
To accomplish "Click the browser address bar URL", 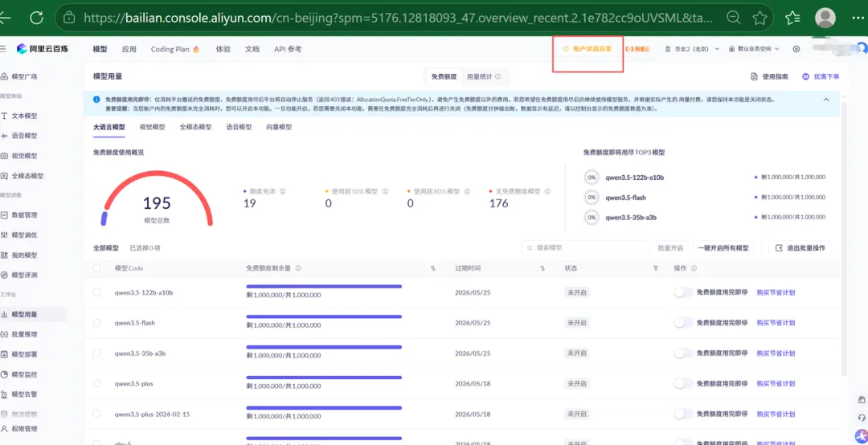I will (397, 18).
